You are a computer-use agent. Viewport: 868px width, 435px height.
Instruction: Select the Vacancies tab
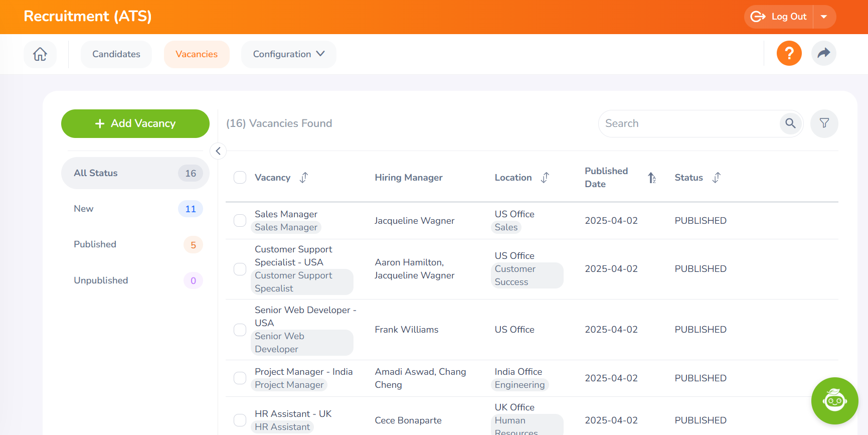point(197,54)
